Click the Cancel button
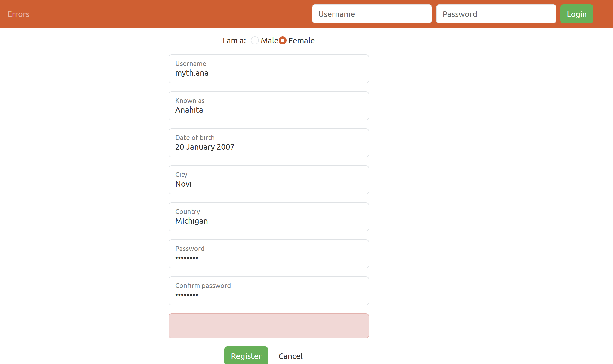Viewport: 613px width, 364px height. point(290,356)
